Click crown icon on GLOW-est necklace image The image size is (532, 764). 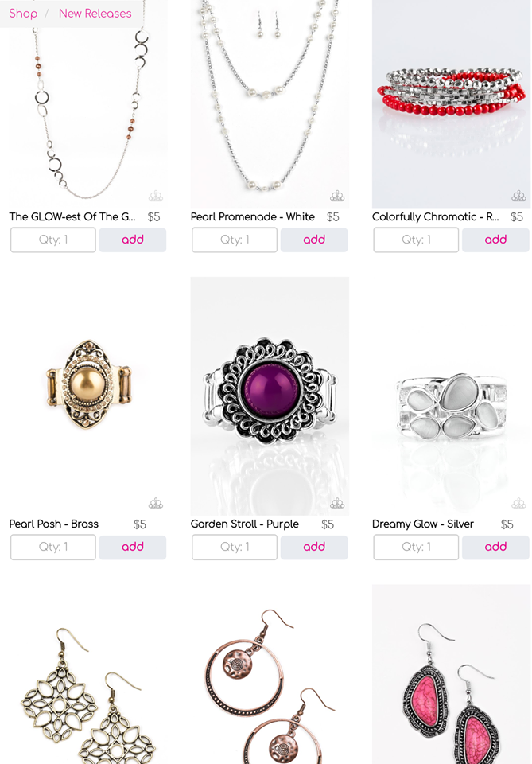(x=156, y=197)
